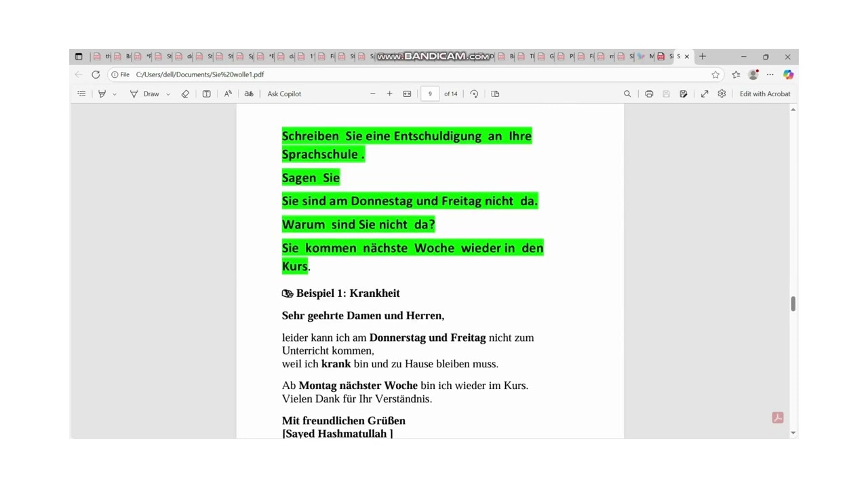Refresh the page

[x=96, y=75]
